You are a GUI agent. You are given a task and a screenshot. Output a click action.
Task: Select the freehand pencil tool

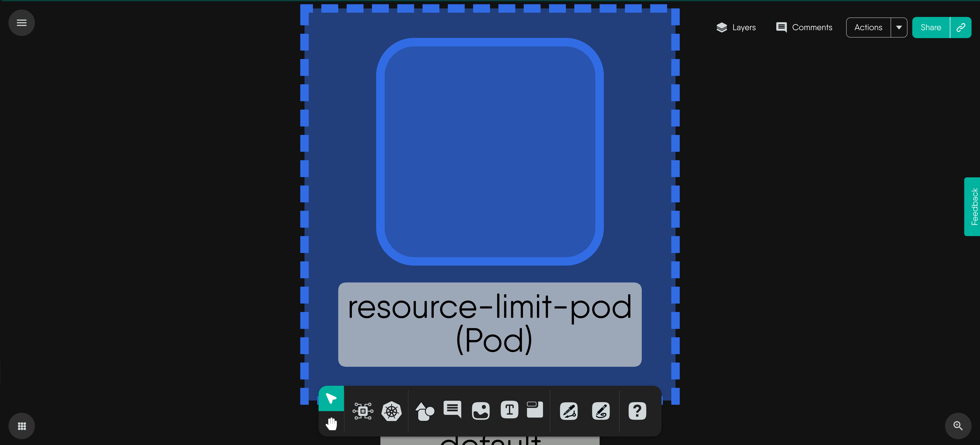(601, 411)
